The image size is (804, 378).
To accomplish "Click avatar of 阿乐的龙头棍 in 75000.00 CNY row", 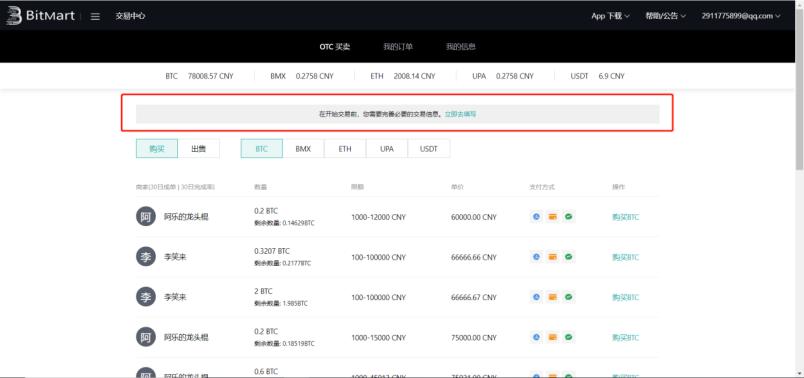I will click(x=146, y=337).
